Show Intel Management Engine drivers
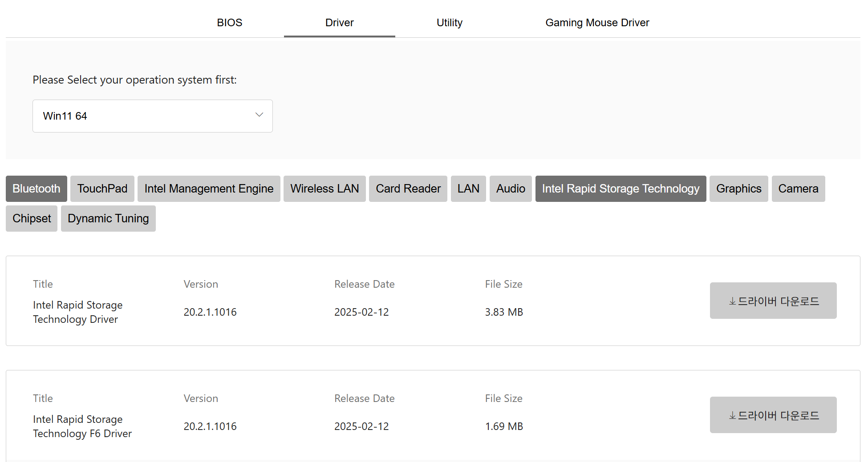The width and height of the screenshot is (868, 462). (x=209, y=189)
